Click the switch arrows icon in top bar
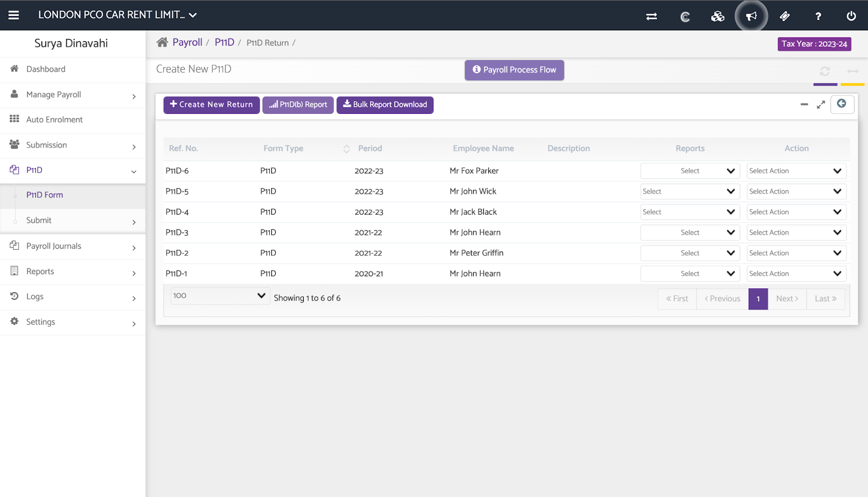The height and width of the screenshot is (497, 868). [x=652, y=16]
